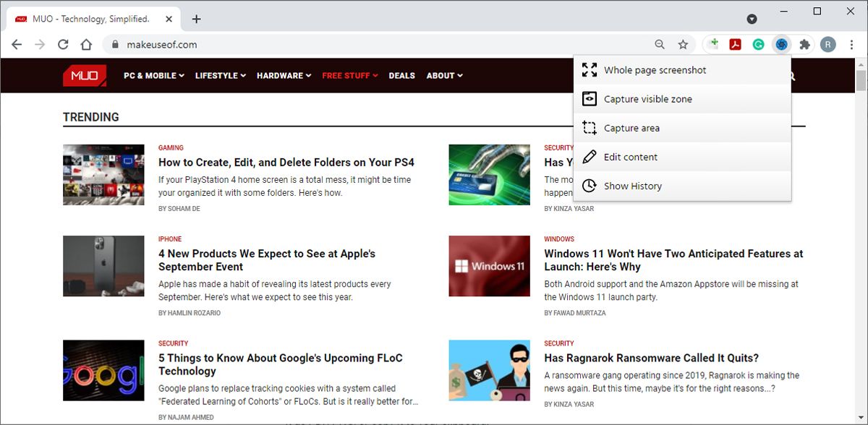This screenshot has width=868, height=425.
Task: Click the browser Forward arrow
Action: [40, 45]
